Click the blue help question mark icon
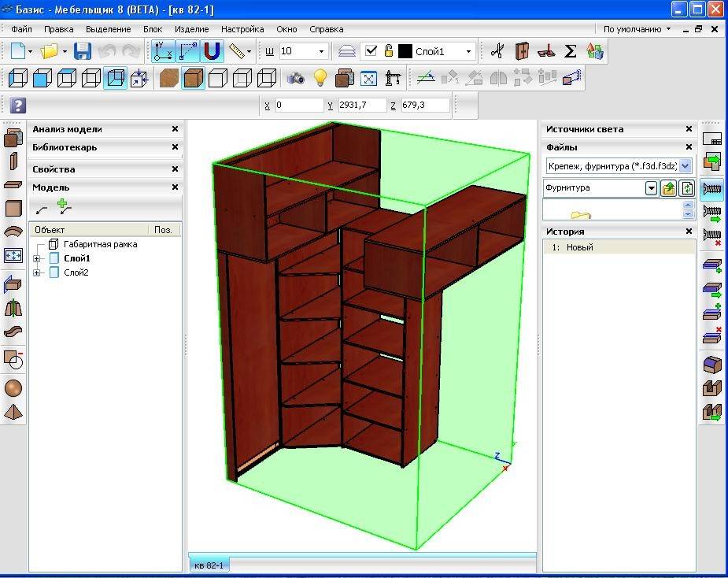728x578 pixels. 17,106
